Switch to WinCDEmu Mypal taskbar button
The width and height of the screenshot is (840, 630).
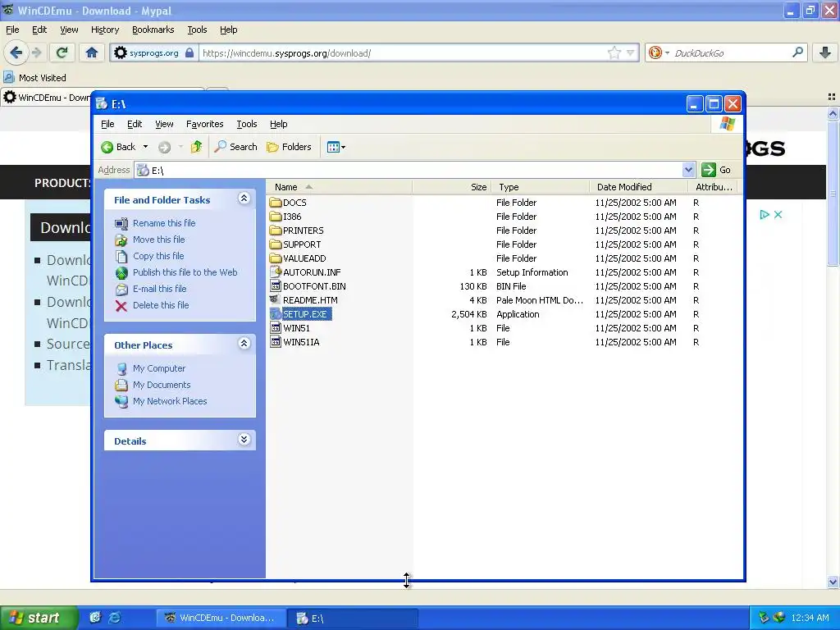[x=221, y=618]
